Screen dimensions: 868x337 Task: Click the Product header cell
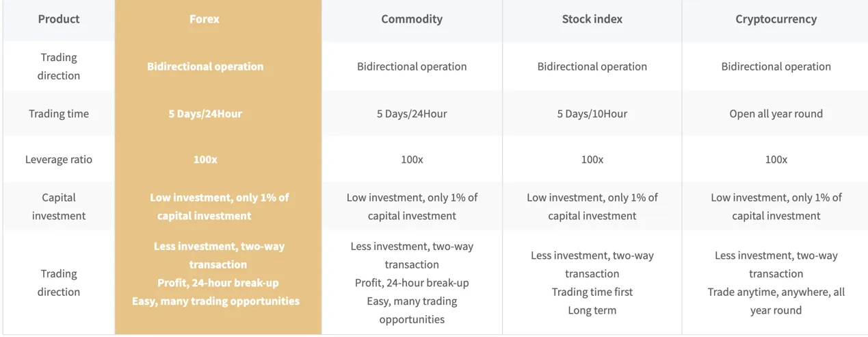59,19
